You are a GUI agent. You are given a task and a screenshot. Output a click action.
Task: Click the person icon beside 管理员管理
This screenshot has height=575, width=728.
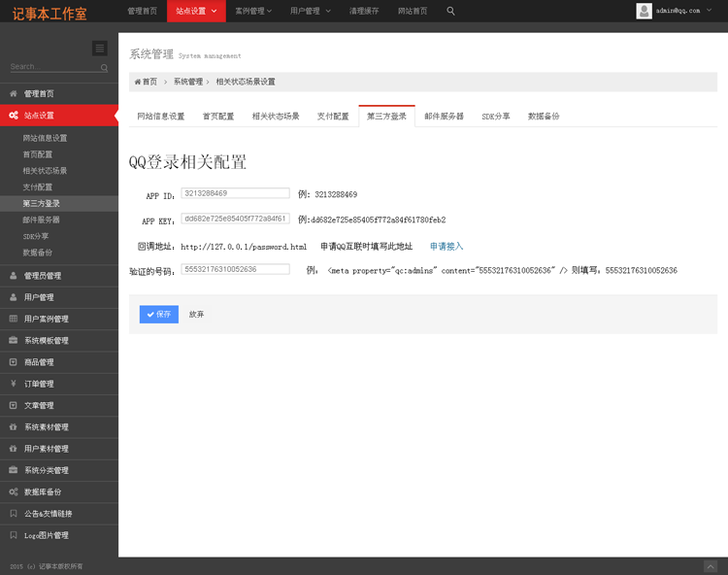pos(13,276)
